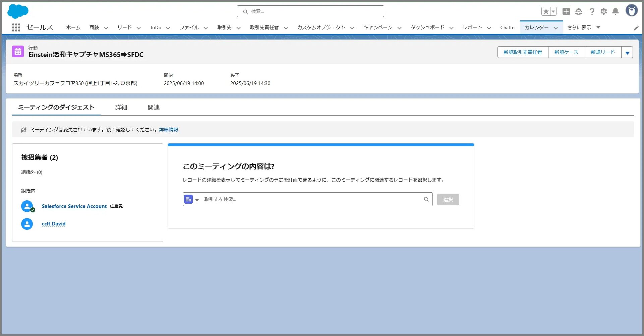Expand the キャンペーン nav dropdown chevron
This screenshot has width=644, height=336.
[x=399, y=28]
